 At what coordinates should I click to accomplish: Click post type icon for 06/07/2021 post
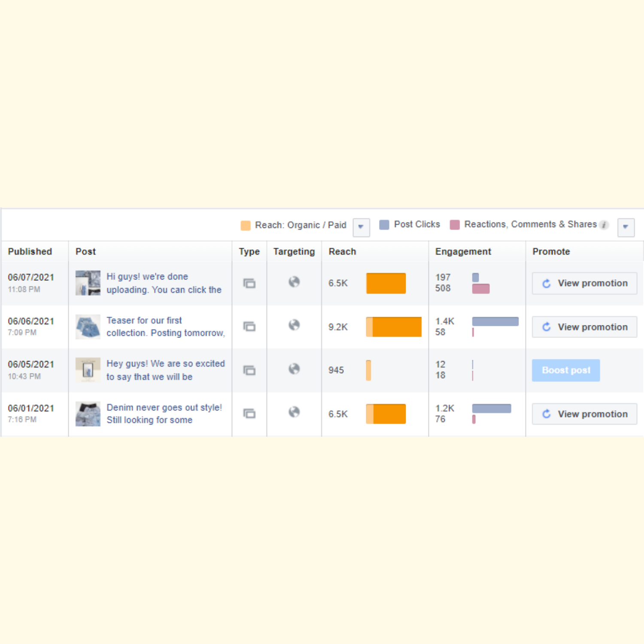tap(249, 283)
